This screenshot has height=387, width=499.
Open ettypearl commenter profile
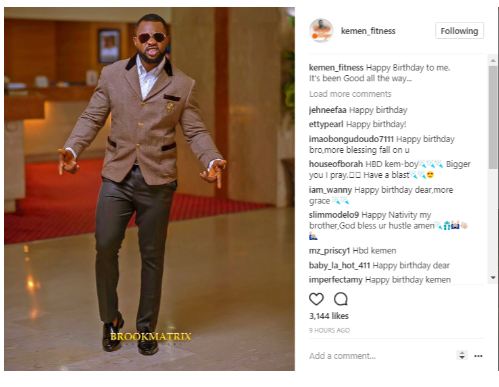[326, 124]
